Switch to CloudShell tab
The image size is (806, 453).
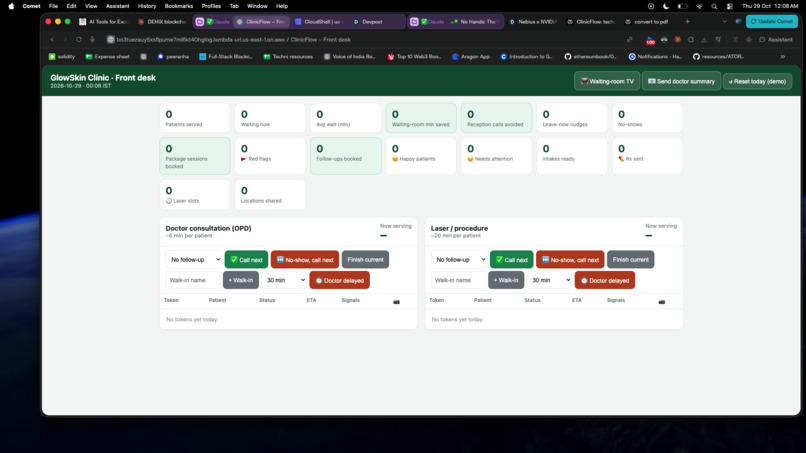320,22
